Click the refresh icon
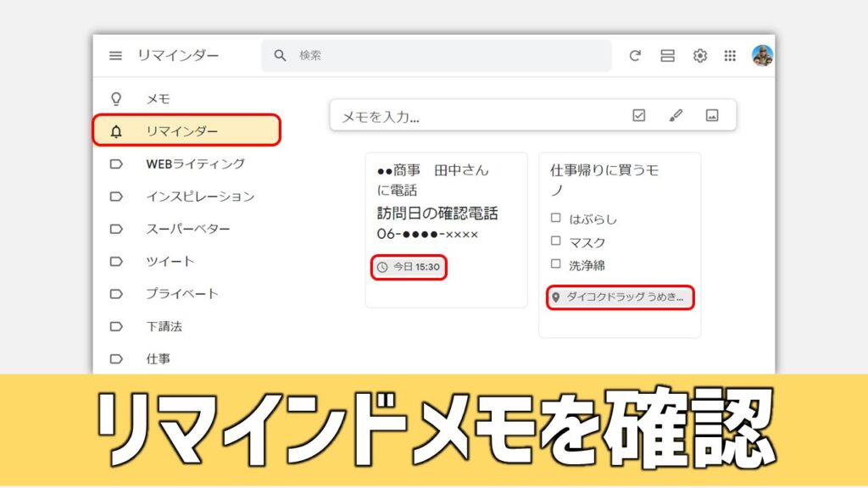The width and height of the screenshot is (868, 488). click(635, 55)
